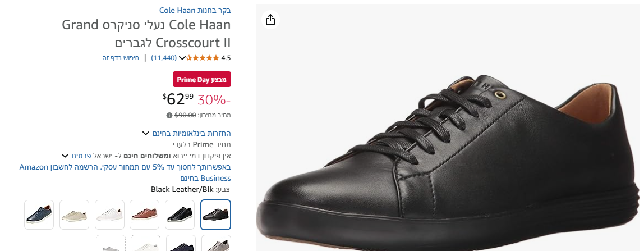The width and height of the screenshot is (644, 251).
Task: Select the navy suede shoe in second row
Action: [x=181, y=244]
